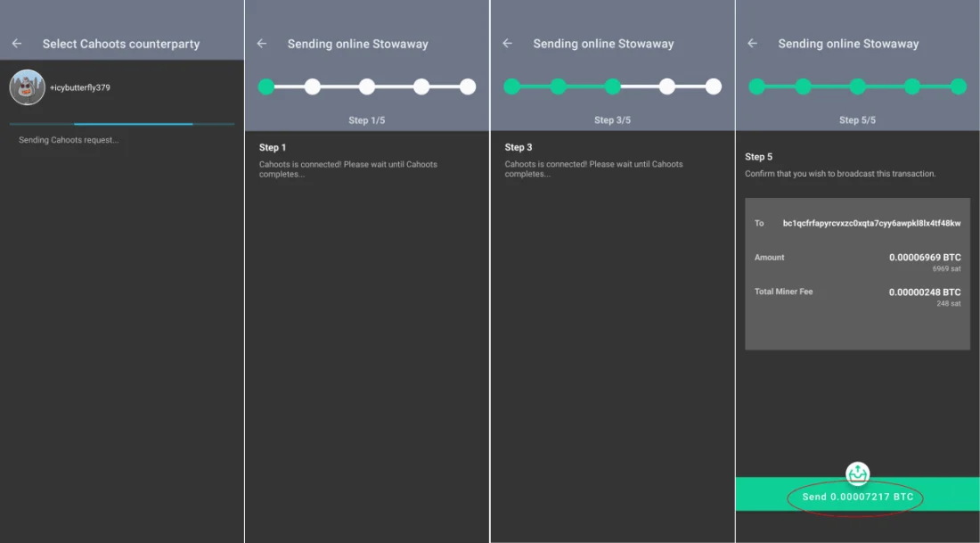Tap first green step dot on Step 1/5
980x543 pixels.
pos(265,86)
